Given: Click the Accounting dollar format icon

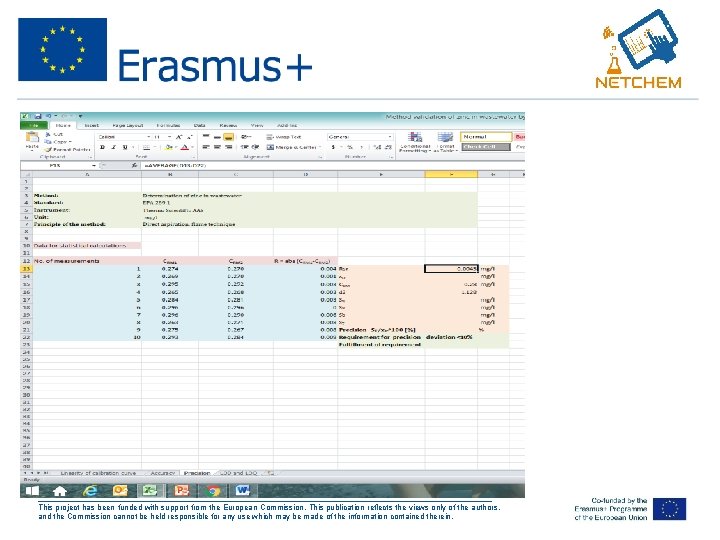Looking at the screenshot, I should pyautogui.click(x=333, y=147).
